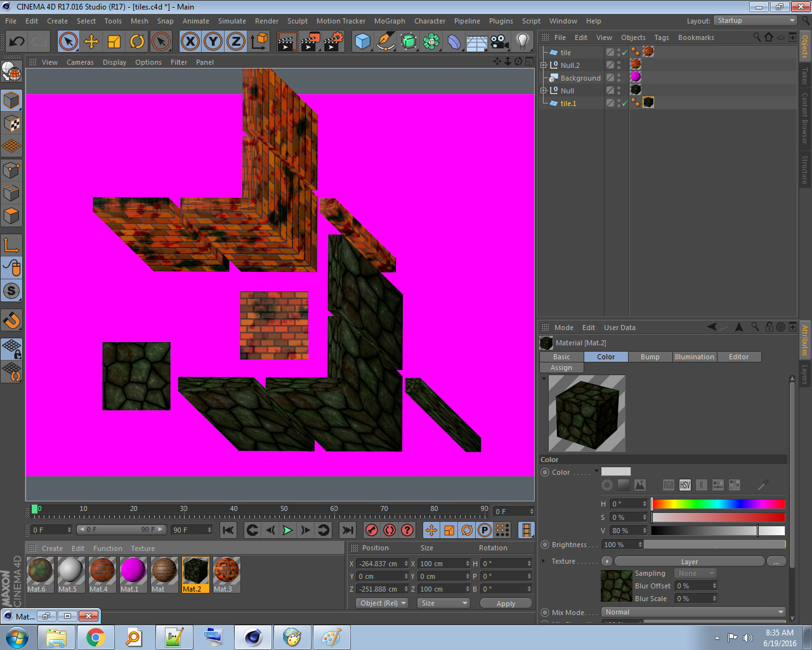Switch to Texture mode in left toolbar

[11, 123]
